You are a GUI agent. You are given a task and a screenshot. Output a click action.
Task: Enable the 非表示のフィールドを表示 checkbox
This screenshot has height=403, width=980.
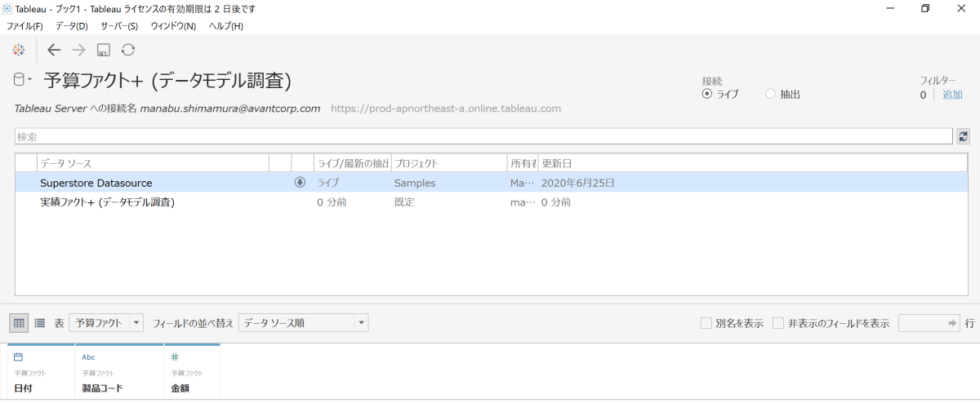pyautogui.click(x=778, y=323)
